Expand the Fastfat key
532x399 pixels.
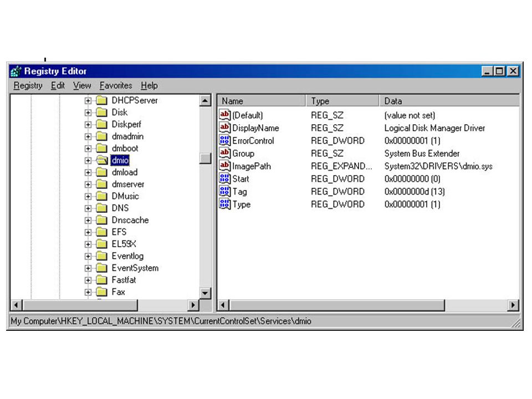88,280
